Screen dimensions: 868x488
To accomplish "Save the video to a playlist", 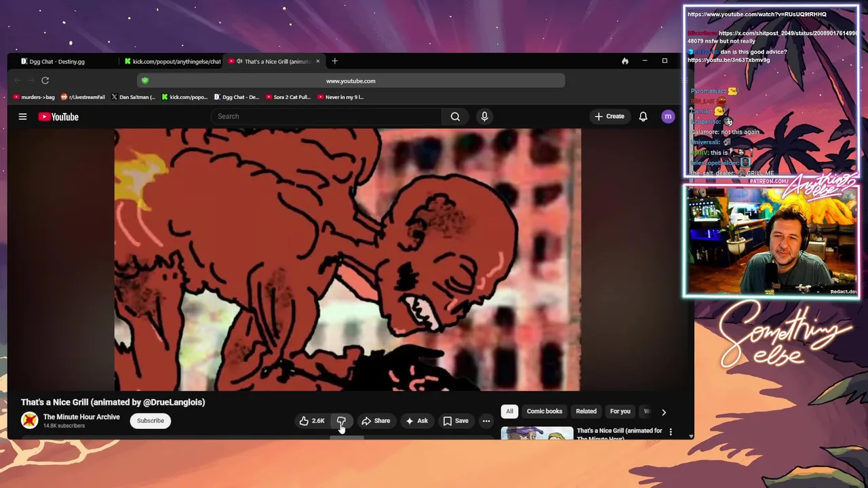I will (456, 421).
